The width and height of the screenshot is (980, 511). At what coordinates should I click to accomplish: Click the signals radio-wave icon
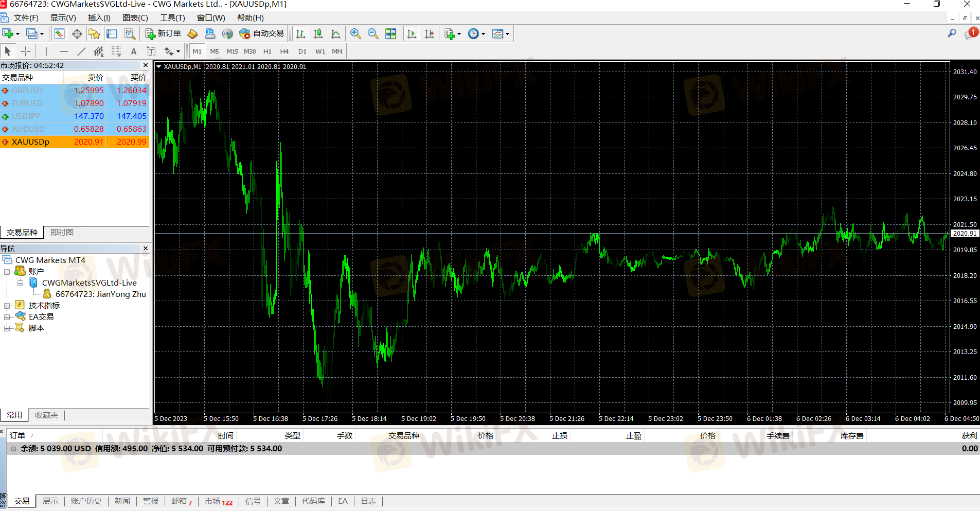(227, 34)
